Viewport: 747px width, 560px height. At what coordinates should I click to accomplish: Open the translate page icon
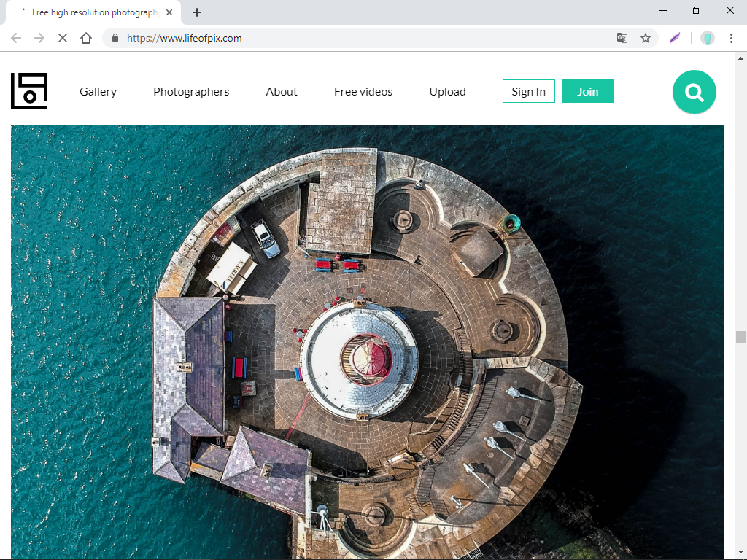[x=622, y=38]
